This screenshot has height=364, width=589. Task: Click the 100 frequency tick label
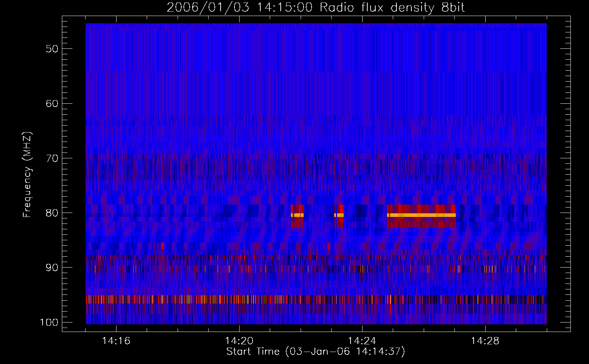[x=49, y=323]
